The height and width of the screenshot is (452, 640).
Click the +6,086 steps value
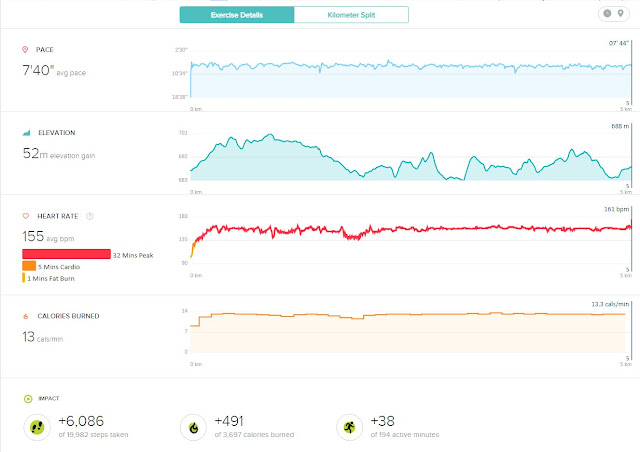tap(81, 421)
